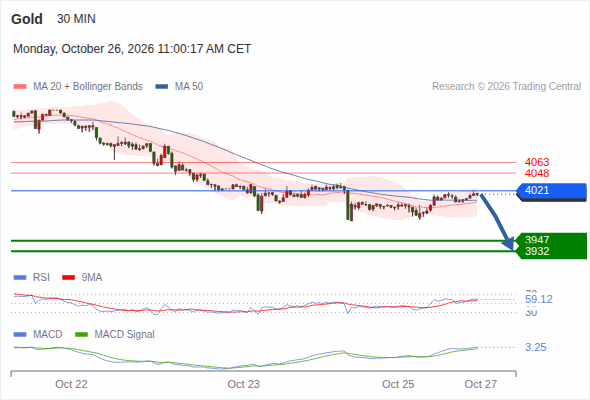Click the '9MA' legend label
The height and width of the screenshot is (400, 590).
(92, 278)
